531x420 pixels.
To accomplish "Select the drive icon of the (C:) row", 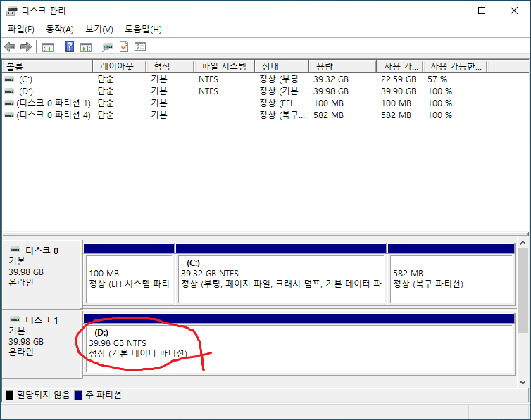I will [x=9, y=79].
